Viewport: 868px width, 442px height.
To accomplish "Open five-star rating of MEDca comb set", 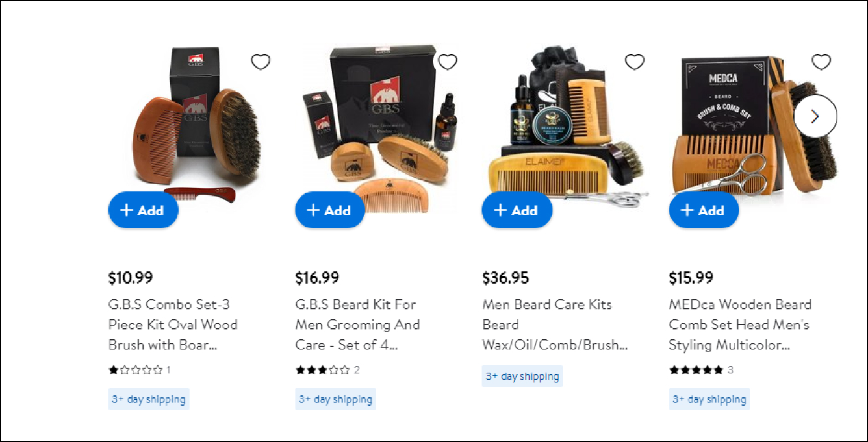I will pos(701,370).
